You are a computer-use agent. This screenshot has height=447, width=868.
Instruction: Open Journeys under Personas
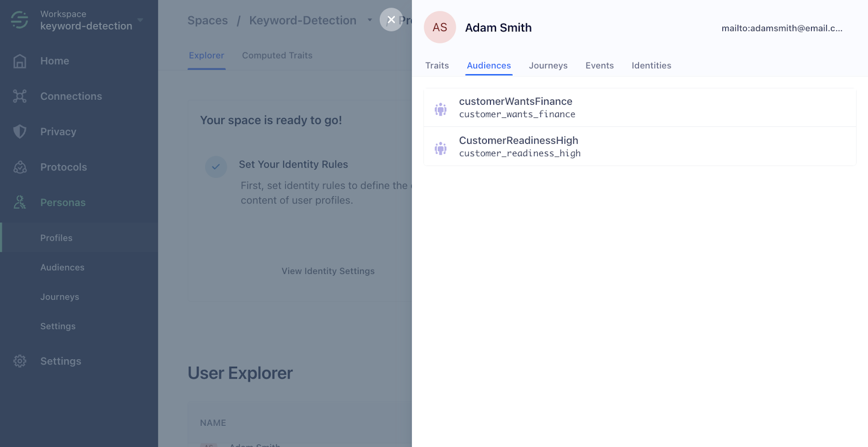pos(60,297)
